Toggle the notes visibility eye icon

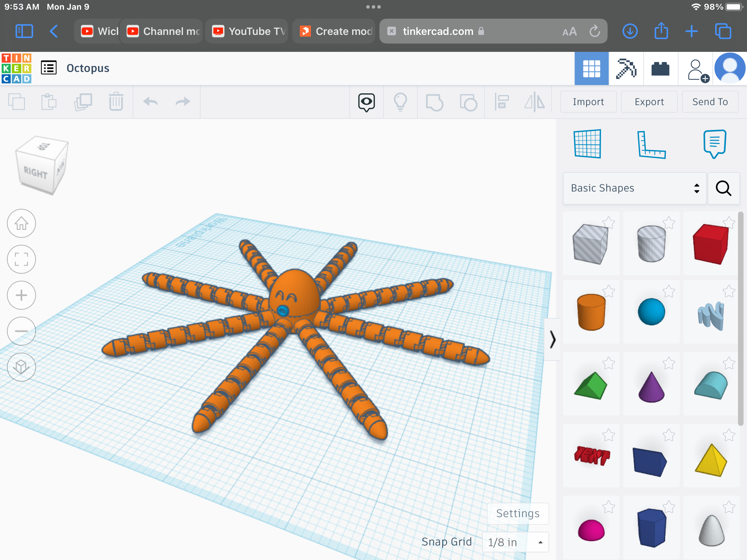click(367, 102)
